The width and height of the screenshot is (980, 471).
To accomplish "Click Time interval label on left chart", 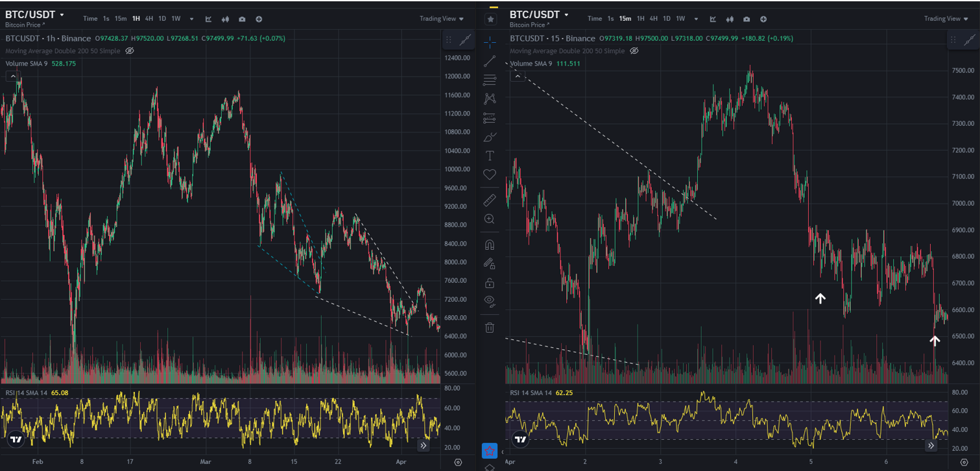I will [x=90, y=19].
